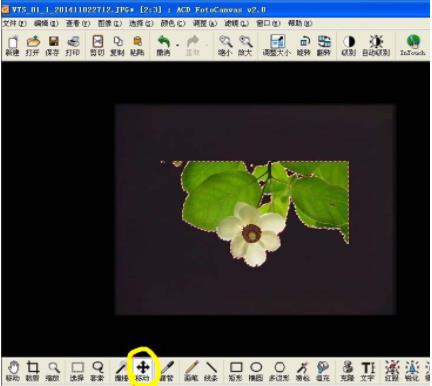Save the image with the floppy disk icon
Image resolution: width=432 pixels, height=386 pixels.
point(53,42)
